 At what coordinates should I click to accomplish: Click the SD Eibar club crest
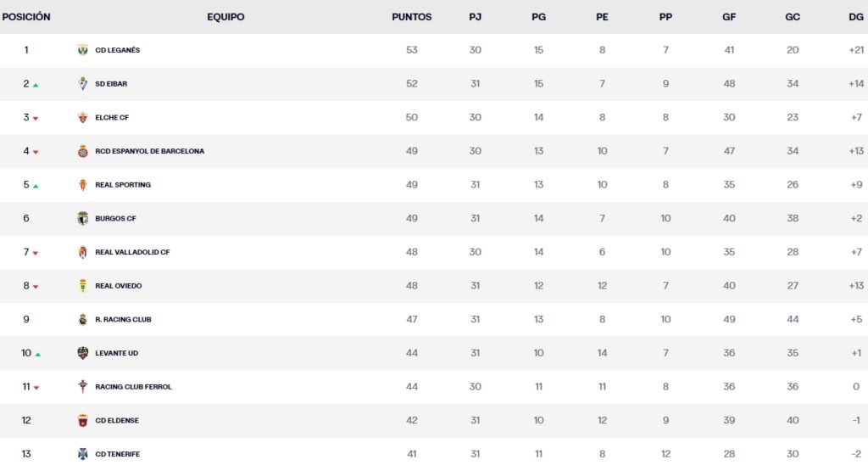(x=83, y=84)
